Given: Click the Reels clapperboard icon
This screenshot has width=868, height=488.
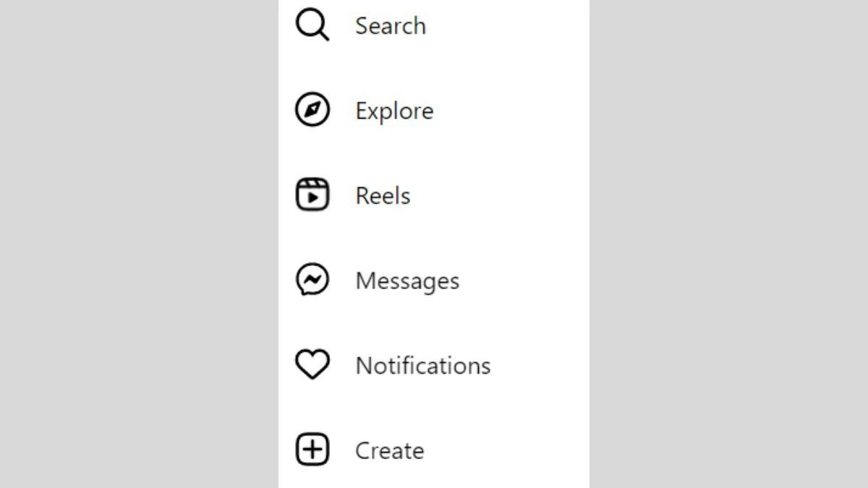Looking at the screenshot, I should (312, 195).
